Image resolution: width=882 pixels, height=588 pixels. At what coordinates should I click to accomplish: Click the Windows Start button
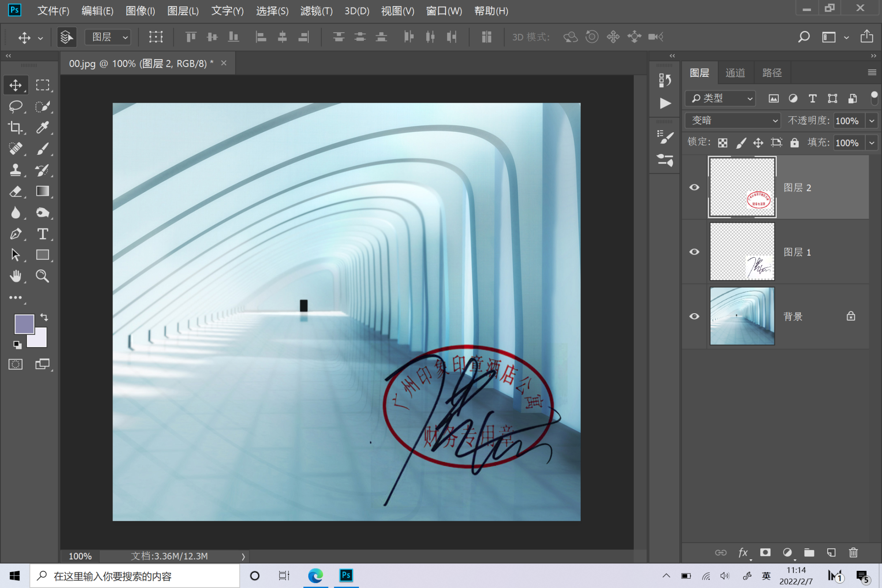tap(15, 576)
